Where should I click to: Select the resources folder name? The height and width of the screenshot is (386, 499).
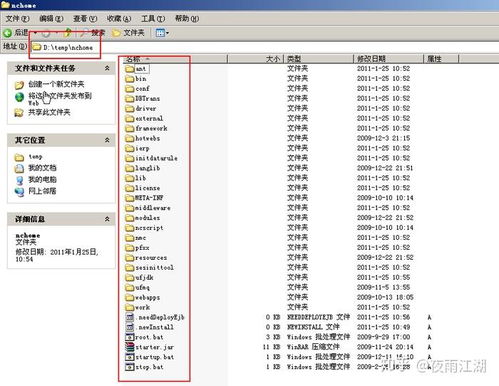coord(151,258)
